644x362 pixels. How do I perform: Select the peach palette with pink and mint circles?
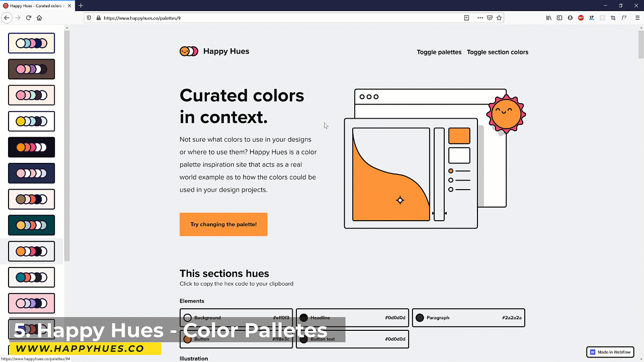point(31,95)
